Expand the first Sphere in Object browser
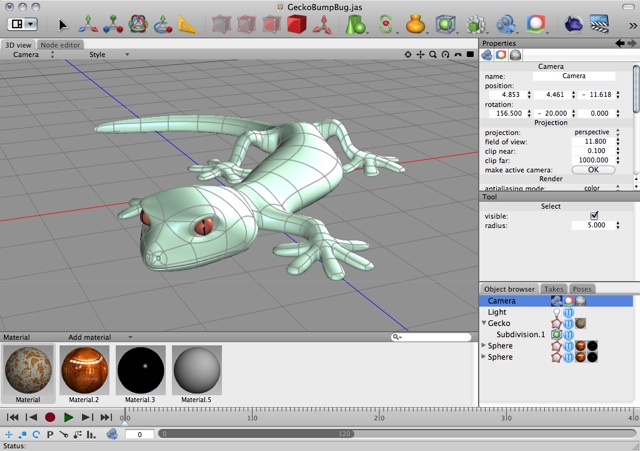640x451 pixels. (x=485, y=345)
